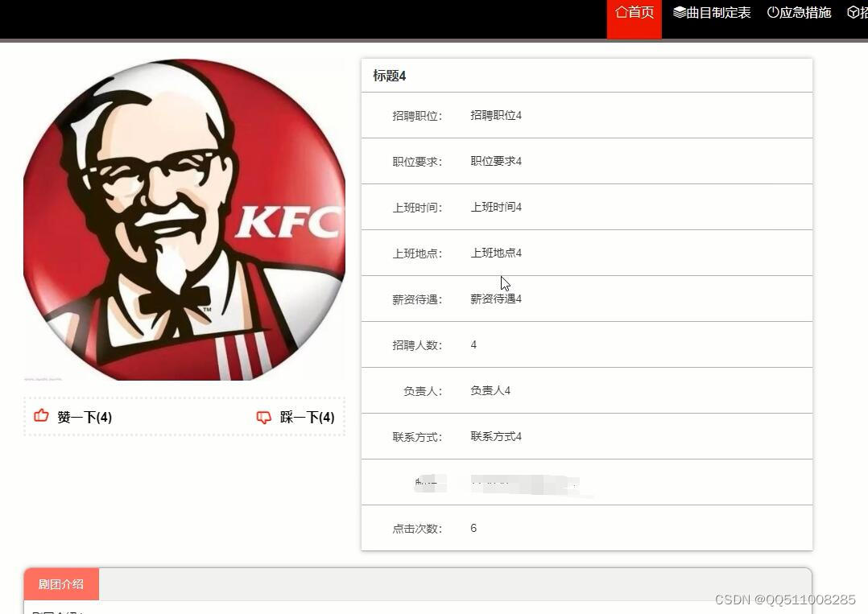Click the 上班时间: label
Image resolution: width=868 pixels, height=614 pixels.
click(x=417, y=208)
